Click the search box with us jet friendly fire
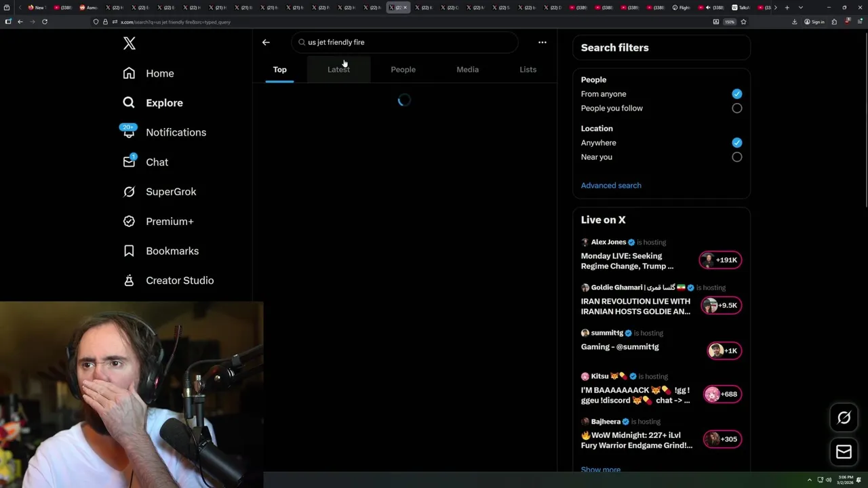This screenshot has height=488, width=868. pyautogui.click(x=405, y=42)
